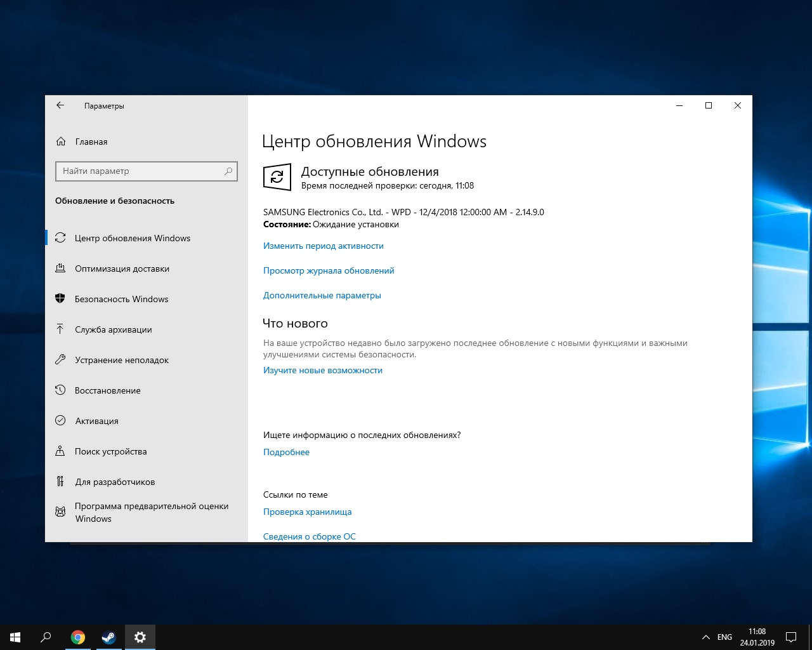Screen dimensions: 812x650
Task: Click the Оптимизация доставки icon
Action: coord(60,269)
